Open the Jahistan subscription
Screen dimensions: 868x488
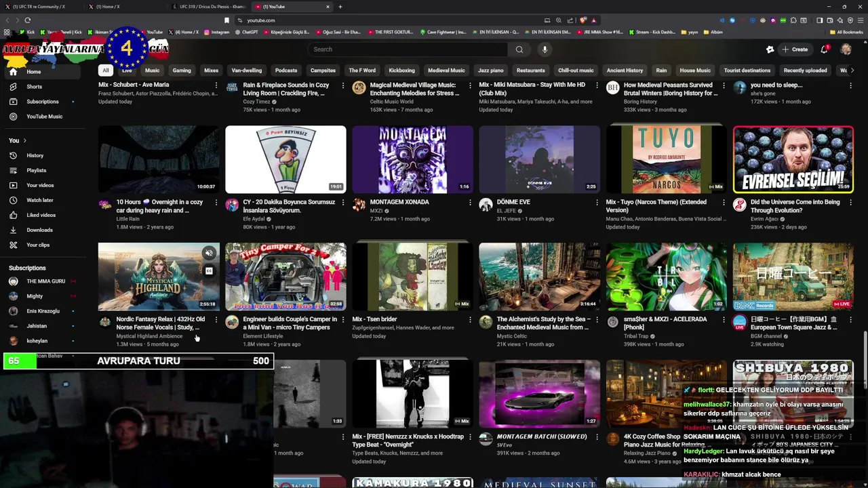42,326
